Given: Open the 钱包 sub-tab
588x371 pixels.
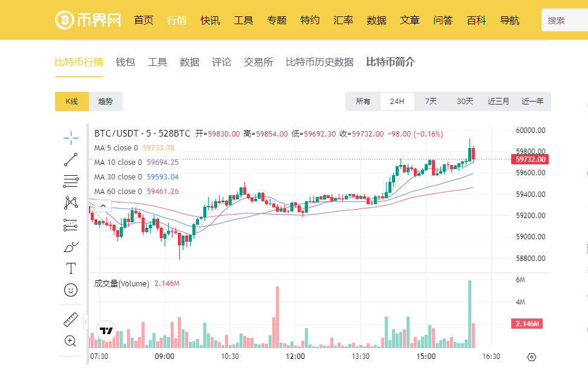Looking at the screenshot, I should click(125, 62).
